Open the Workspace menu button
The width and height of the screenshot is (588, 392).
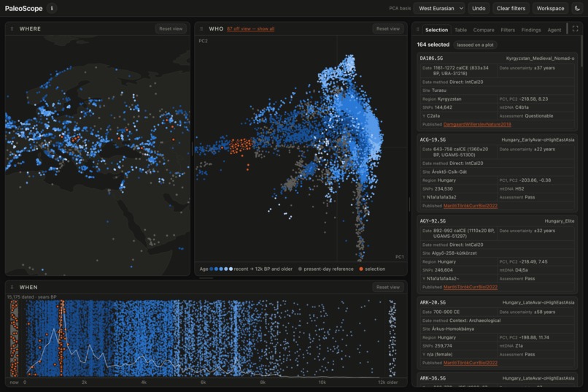point(550,8)
